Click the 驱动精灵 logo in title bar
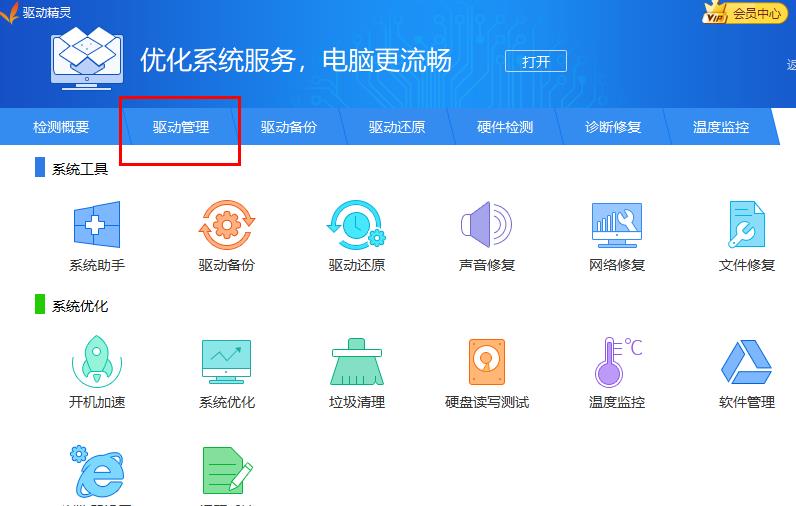Image resolution: width=796 pixels, height=506 pixels. (x=36, y=12)
